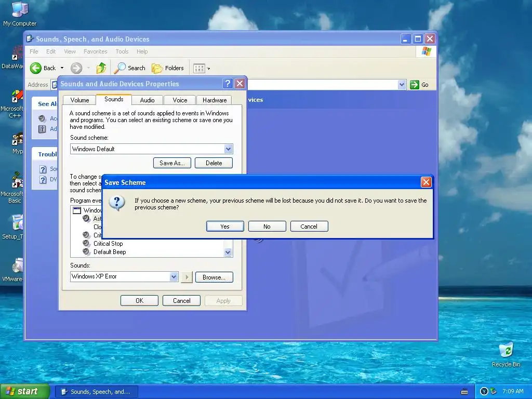532x399 pixels.
Task: Minimize the Sounds, Speech, and Audio Devices window
Action: coord(405,38)
